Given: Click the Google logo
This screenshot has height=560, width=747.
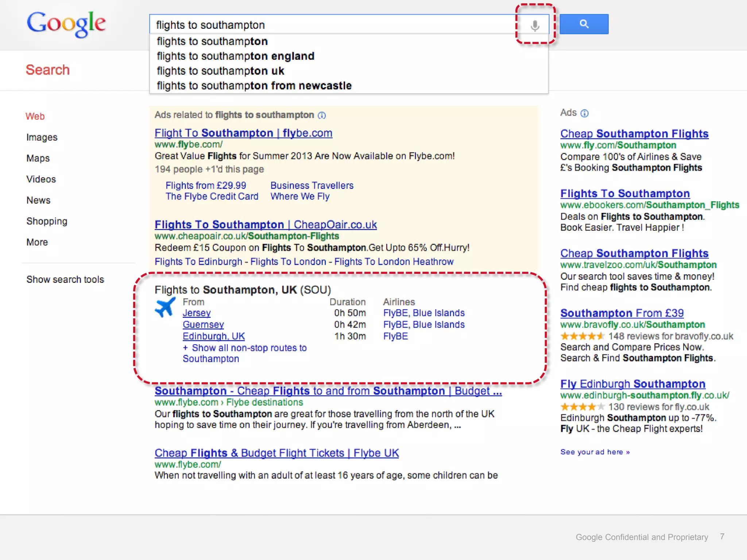Looking at the screenshot, I should [x=66, y=24].
